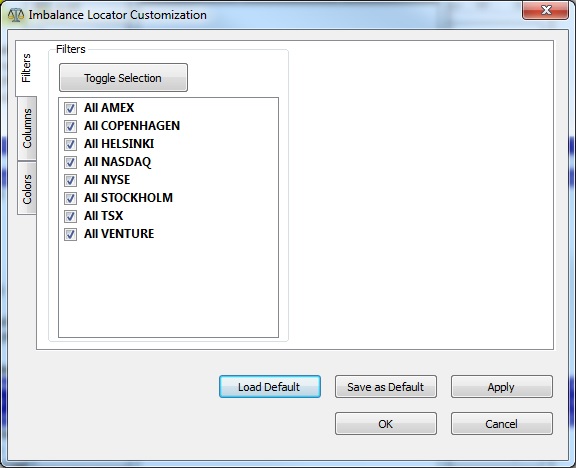
Task: Apply the current filter settings
Action: point(502,387)
